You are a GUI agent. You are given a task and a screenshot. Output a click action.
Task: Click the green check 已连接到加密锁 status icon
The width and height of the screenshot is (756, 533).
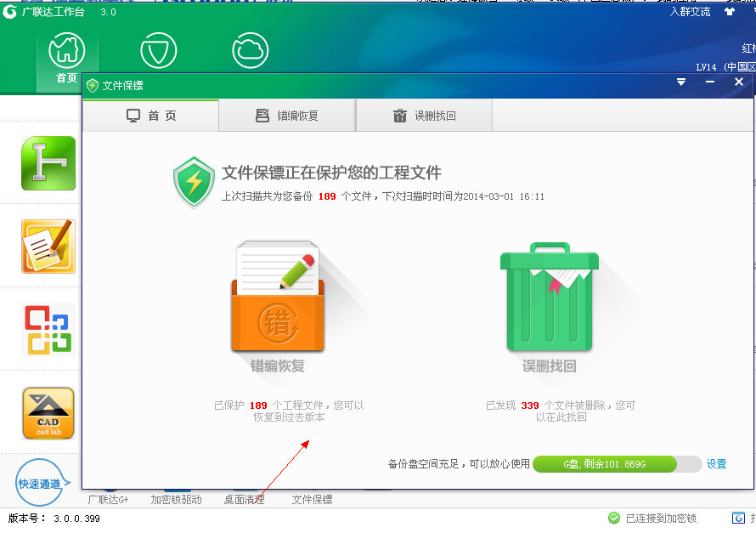click(x=614, y=518)
